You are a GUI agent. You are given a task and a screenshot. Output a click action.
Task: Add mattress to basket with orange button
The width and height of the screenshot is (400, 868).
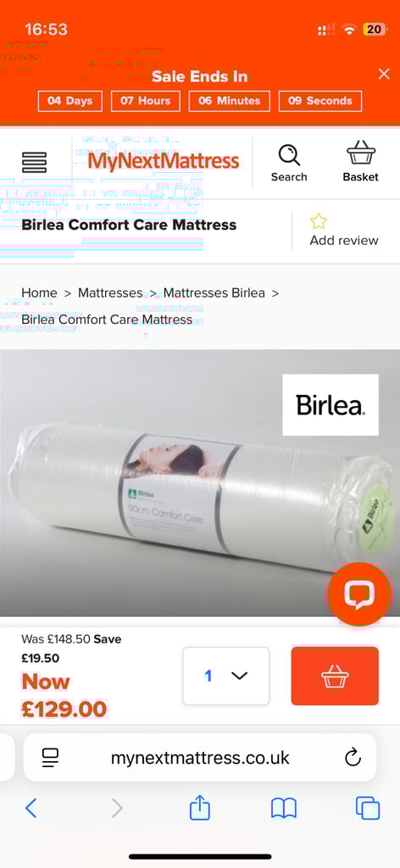335,676
